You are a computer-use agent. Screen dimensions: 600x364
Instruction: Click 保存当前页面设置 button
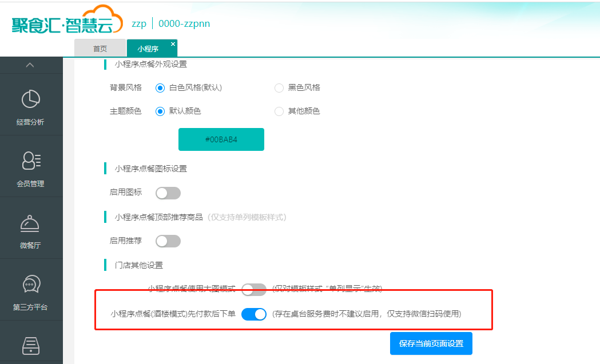pyautogui.click(x=431, y=343)
